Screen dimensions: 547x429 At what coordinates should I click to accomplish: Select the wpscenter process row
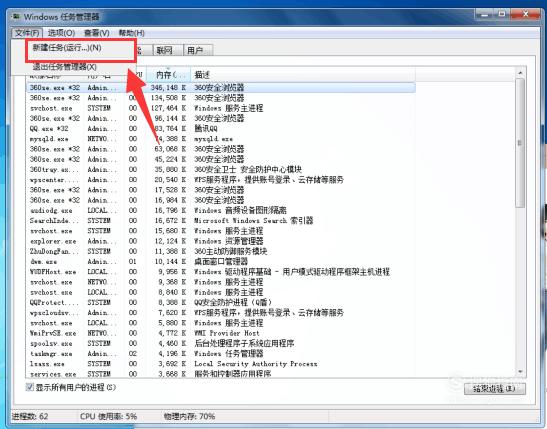point(221,180)
